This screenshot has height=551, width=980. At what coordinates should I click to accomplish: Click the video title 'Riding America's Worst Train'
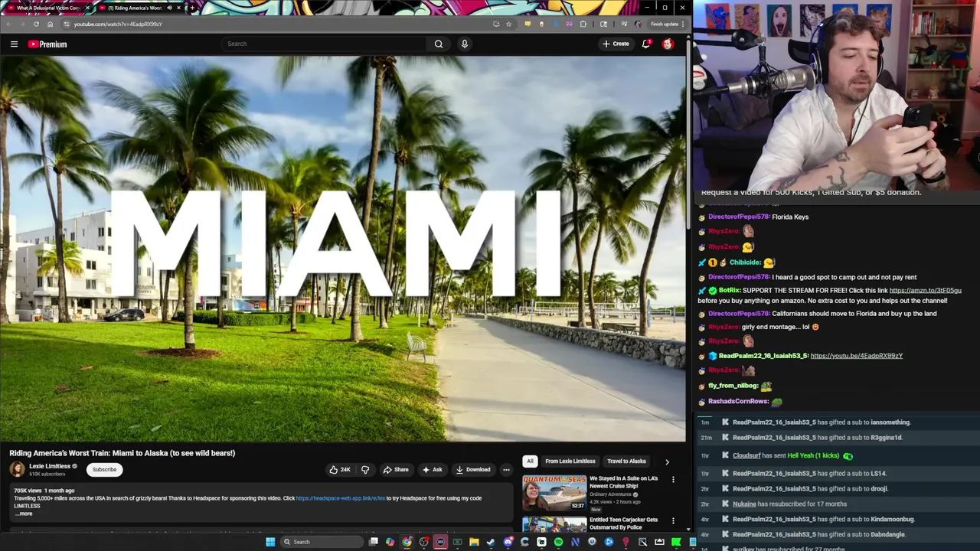(x=122, y=453)
